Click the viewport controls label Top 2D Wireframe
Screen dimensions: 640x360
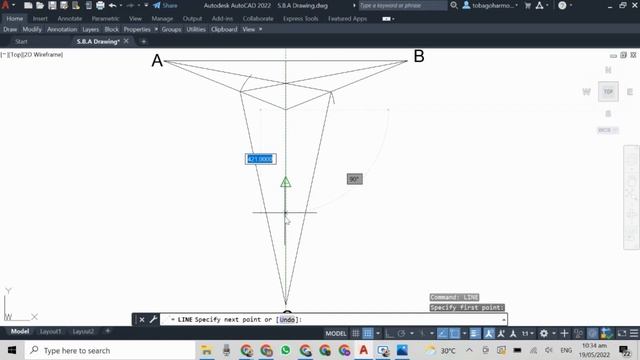click(x=32, y=54)
